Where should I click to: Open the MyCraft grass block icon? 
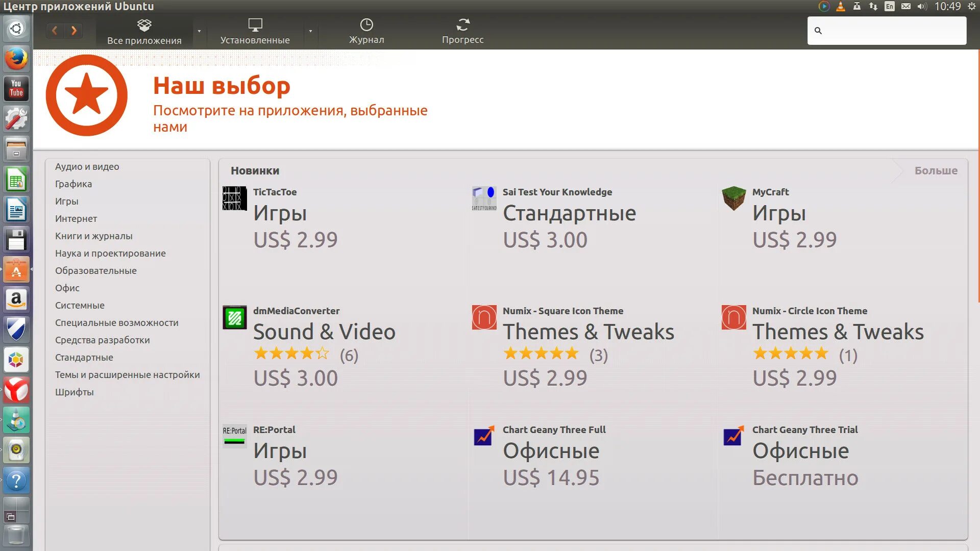coord(733,198)
